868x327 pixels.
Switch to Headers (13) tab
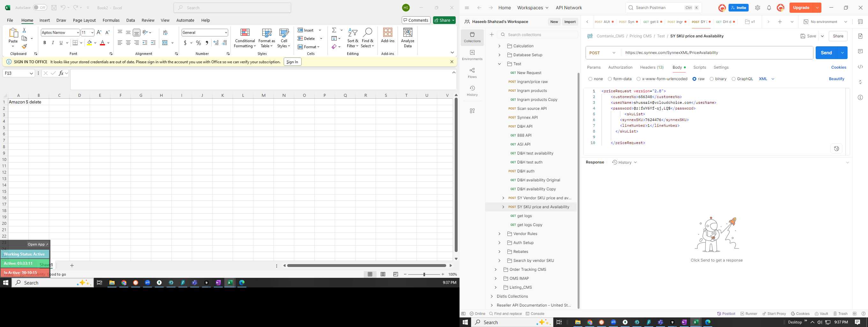(652, 67)
